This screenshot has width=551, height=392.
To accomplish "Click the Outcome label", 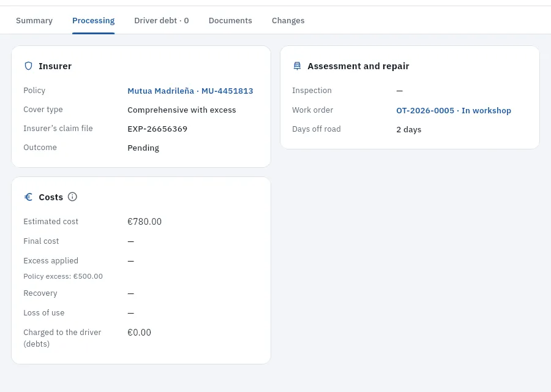I will 40,148.
